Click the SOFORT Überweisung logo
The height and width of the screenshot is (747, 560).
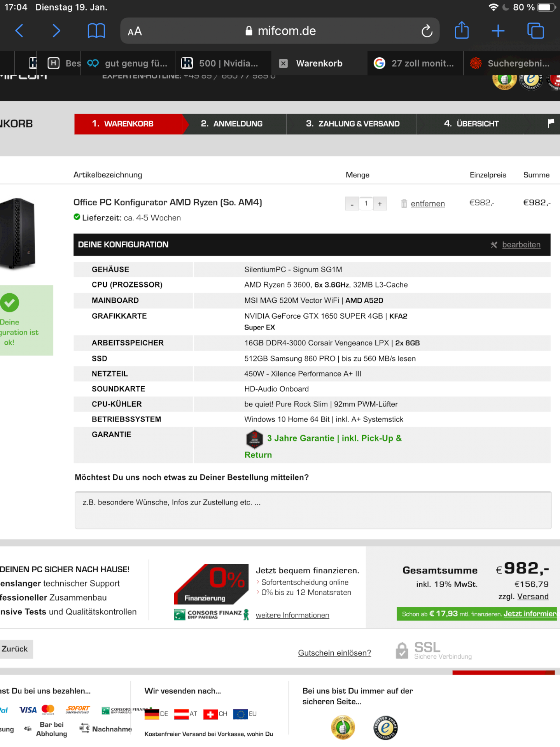coord(78,710)
